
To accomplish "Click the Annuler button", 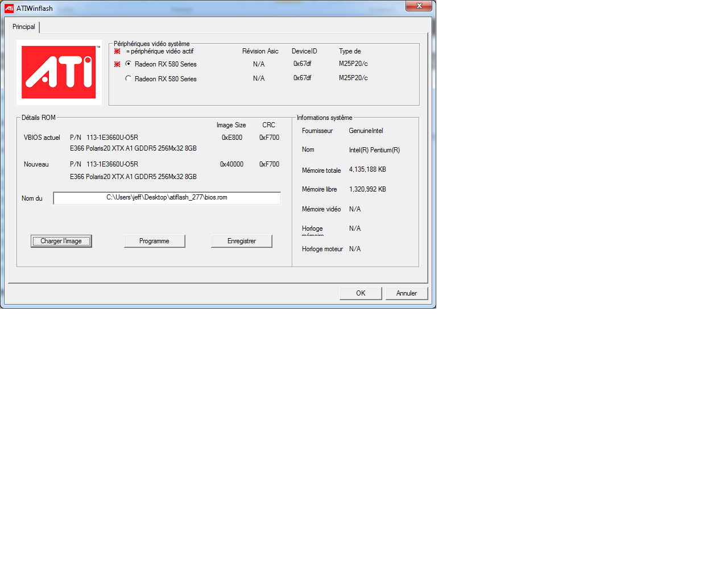I will coord(407,293).
